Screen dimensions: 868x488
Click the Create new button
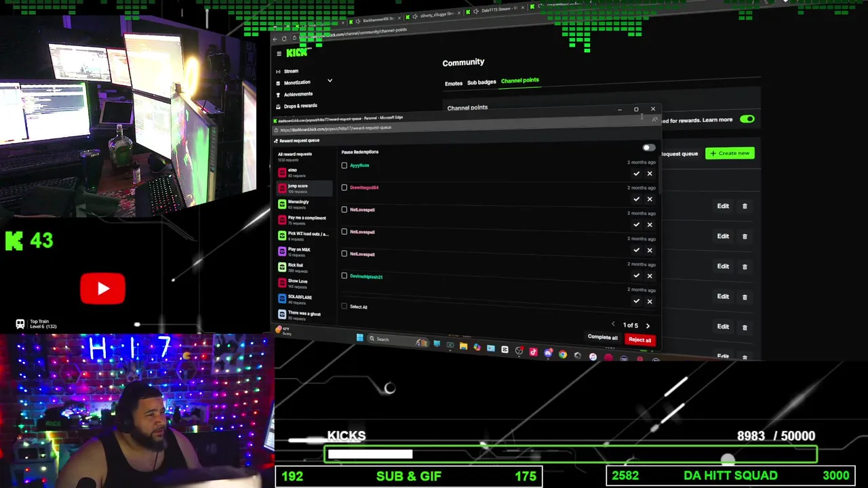pyautogui.click(x=730, y=153)
